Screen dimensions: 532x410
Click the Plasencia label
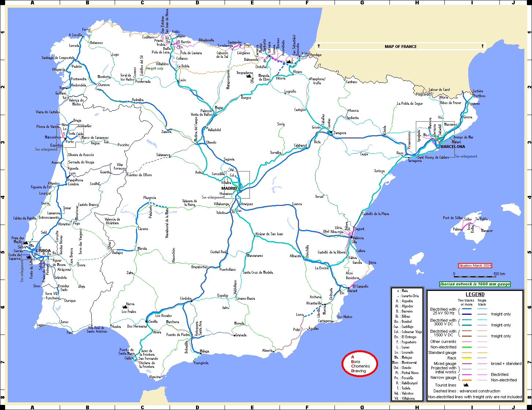pos(149,198)
